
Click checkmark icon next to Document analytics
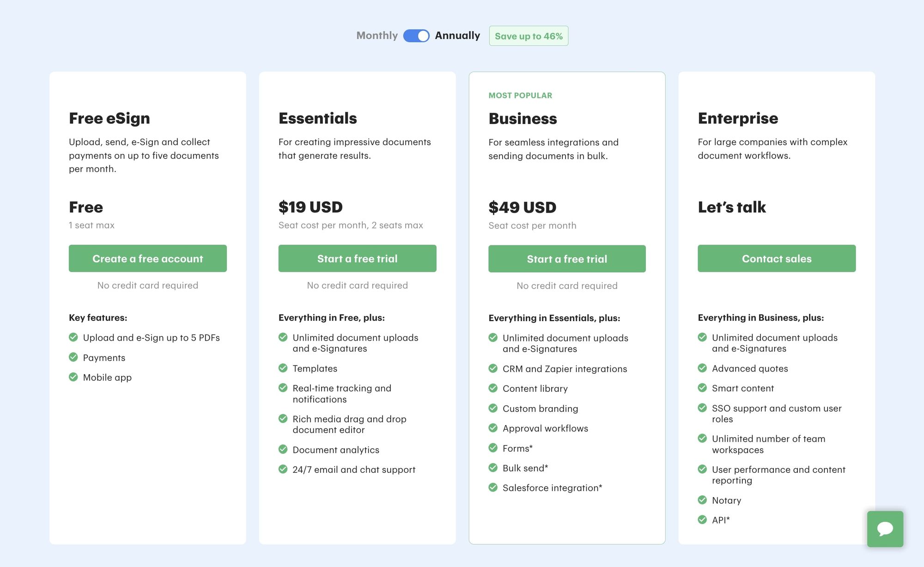click(283, 449)
